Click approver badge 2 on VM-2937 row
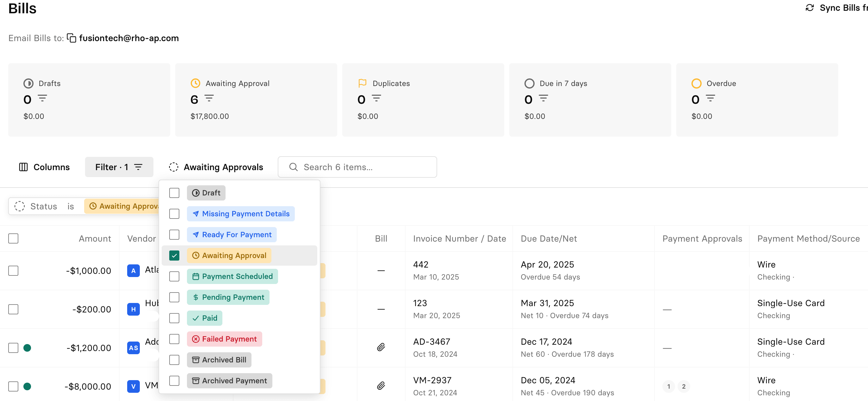The height and width of the screenshot is (401, 868). point(684,386)
